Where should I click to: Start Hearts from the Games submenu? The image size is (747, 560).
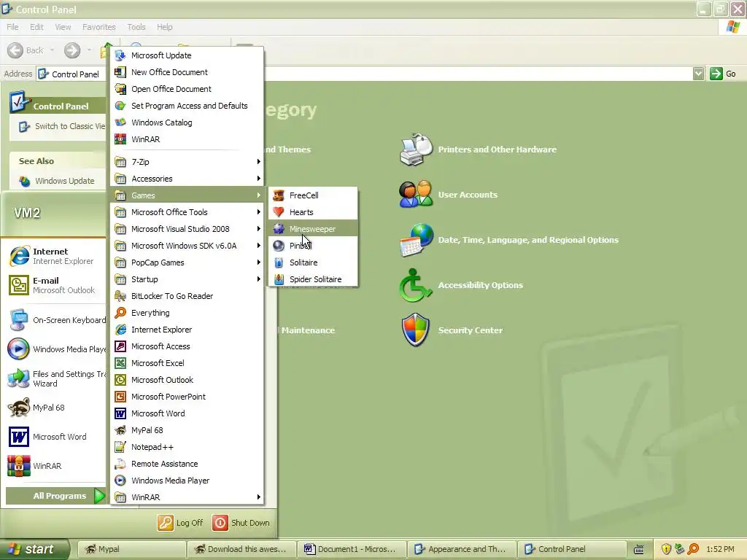(x=312, y=212)
